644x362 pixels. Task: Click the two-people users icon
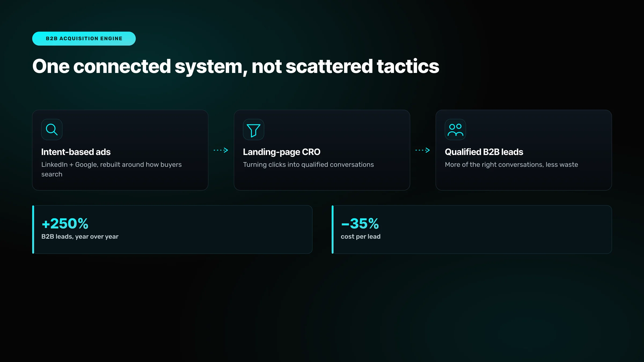tap(455, 130)
